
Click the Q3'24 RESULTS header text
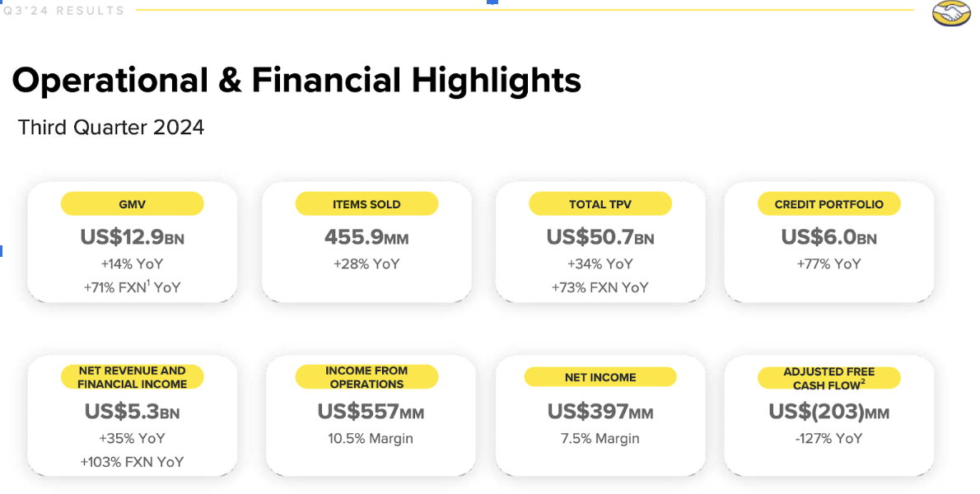click(63, 11)
